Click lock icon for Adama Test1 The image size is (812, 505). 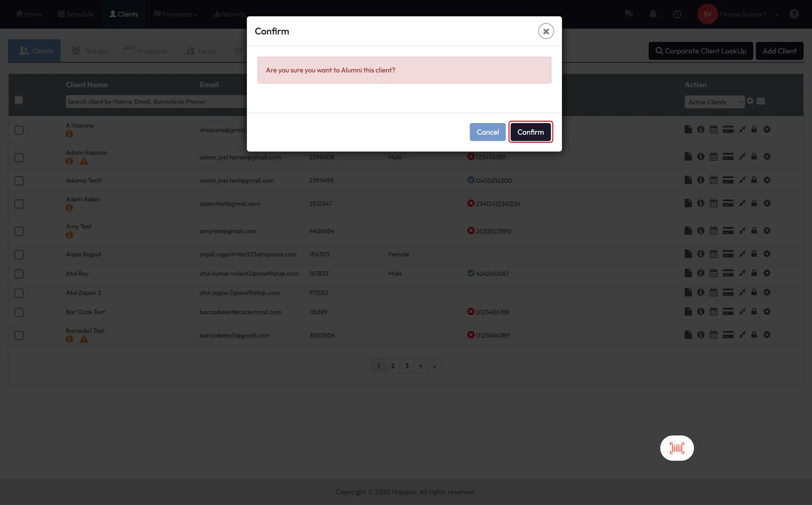pyautogui.click(x=754, y=180)
